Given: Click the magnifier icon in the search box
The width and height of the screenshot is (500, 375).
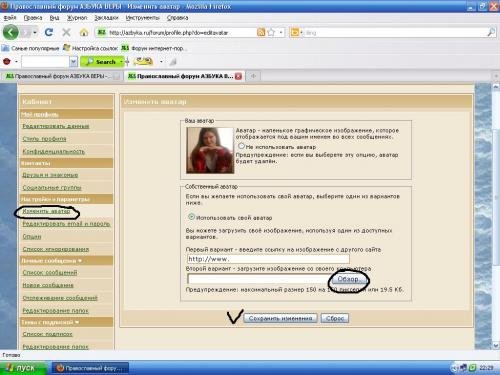Looking at the screenshot, I should click(x=491, y=32).
